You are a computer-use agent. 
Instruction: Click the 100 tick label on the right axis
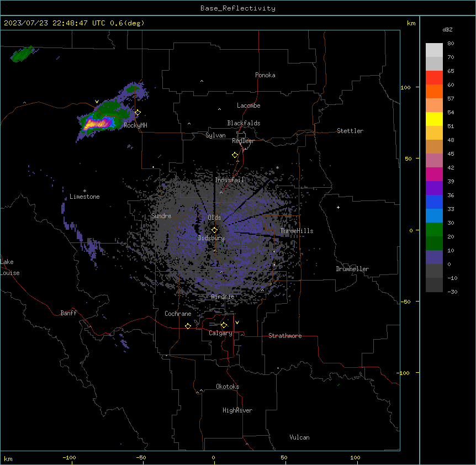405,87
